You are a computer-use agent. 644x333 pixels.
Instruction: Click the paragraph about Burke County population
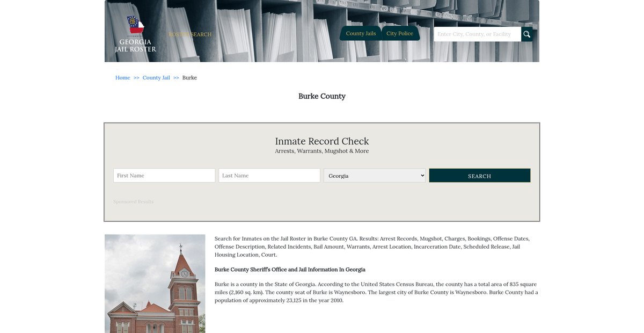[376, 292]
